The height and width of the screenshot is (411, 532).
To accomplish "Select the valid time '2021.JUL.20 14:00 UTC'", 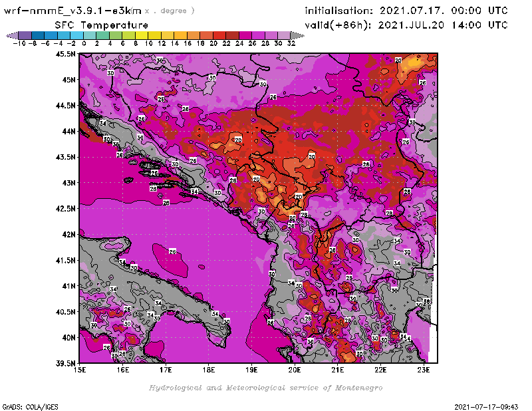I will click(x=443, y=25).
